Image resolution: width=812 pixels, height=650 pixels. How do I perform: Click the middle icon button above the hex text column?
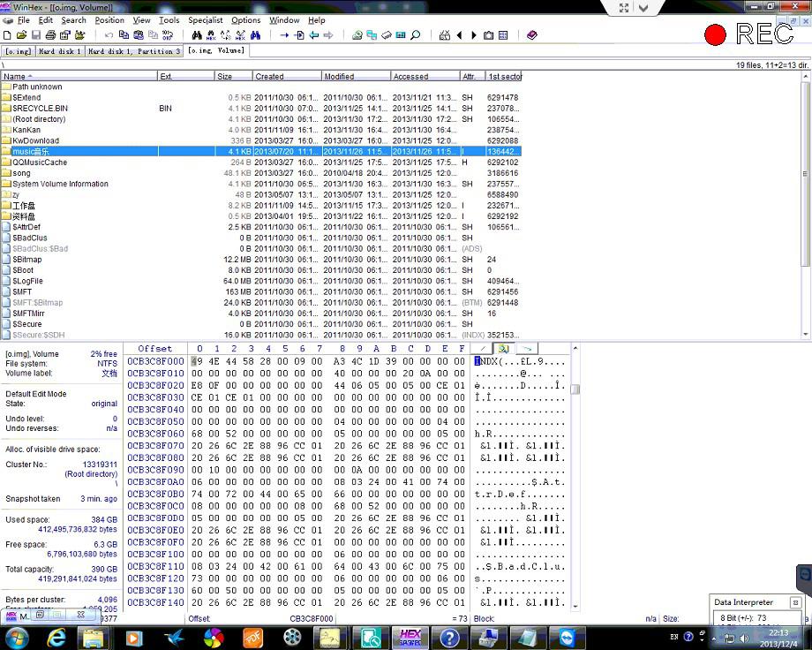pyautogui.click(x=503, y=349)
